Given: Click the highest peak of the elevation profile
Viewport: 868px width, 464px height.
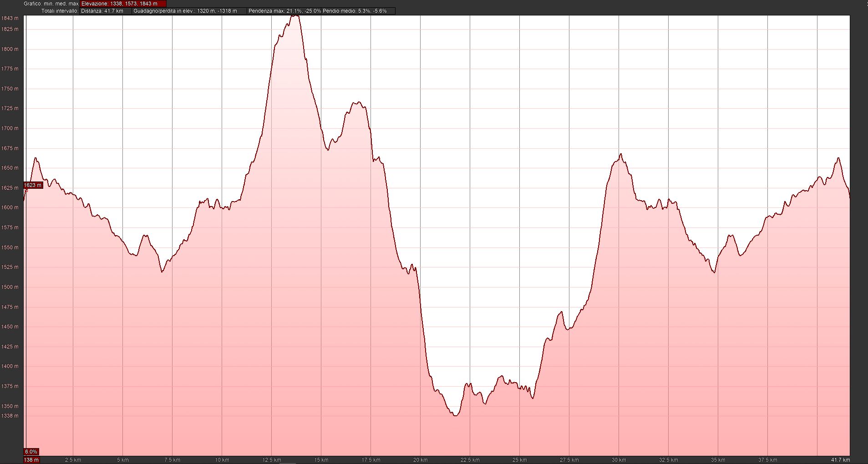Looking at the screenshot, I should pyautogui.click(x=295, y=16).
